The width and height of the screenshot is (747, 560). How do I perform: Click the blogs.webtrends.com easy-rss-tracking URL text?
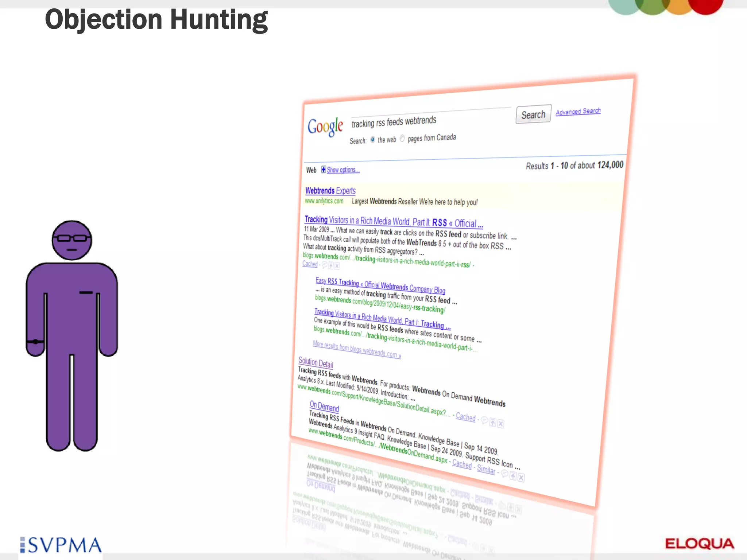(380, 304)
